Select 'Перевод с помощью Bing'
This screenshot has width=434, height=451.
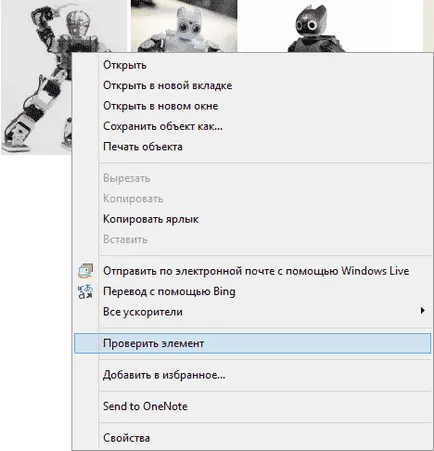252,291
